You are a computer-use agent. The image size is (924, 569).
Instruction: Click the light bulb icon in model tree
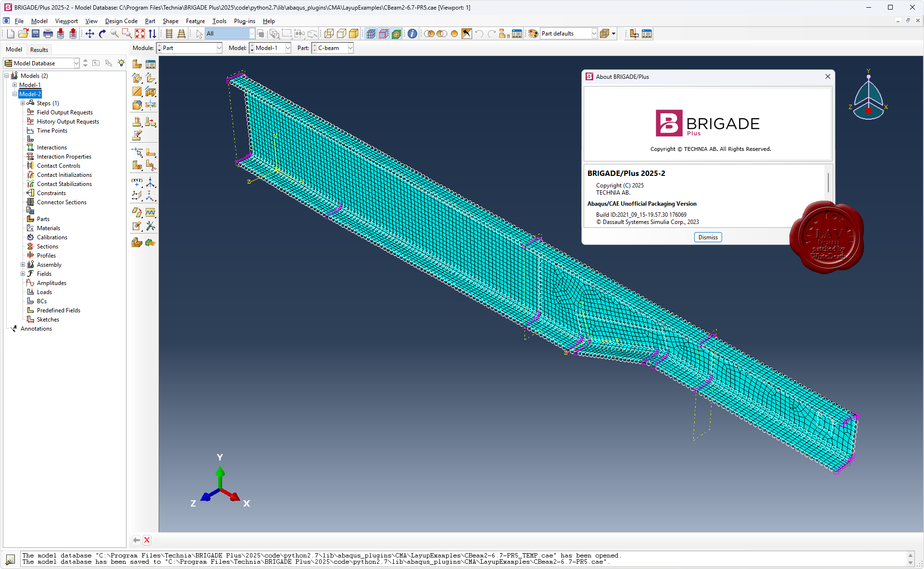pyautogui.click(x=121, y=63)
